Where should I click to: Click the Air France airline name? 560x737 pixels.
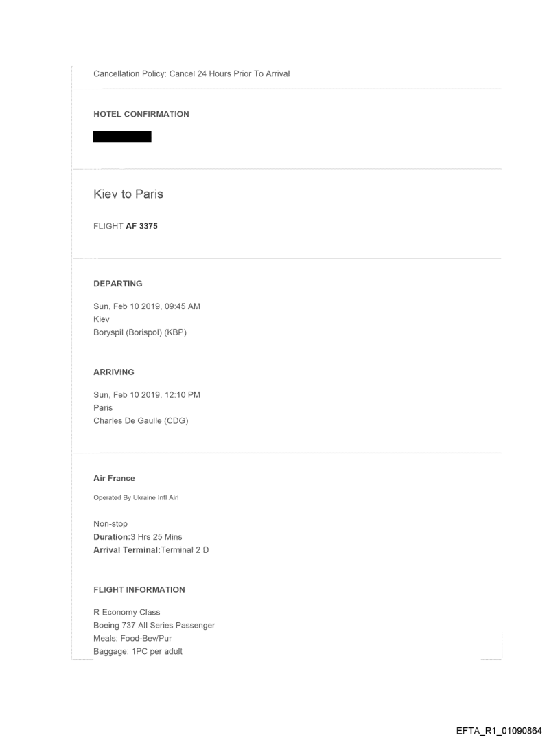[114, 478]
